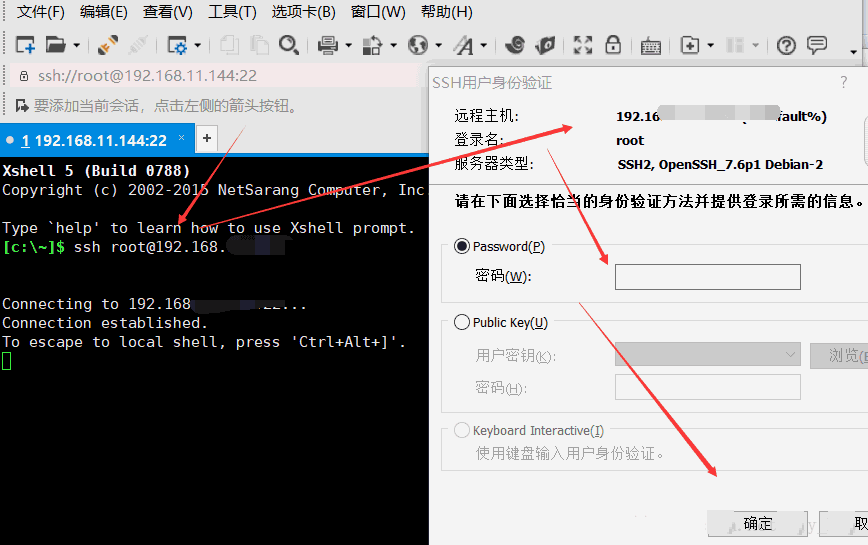The height and width of the screenshot is (545, 868).
Task: Click the Xagent leaf icon
Action: click(545, 45)
